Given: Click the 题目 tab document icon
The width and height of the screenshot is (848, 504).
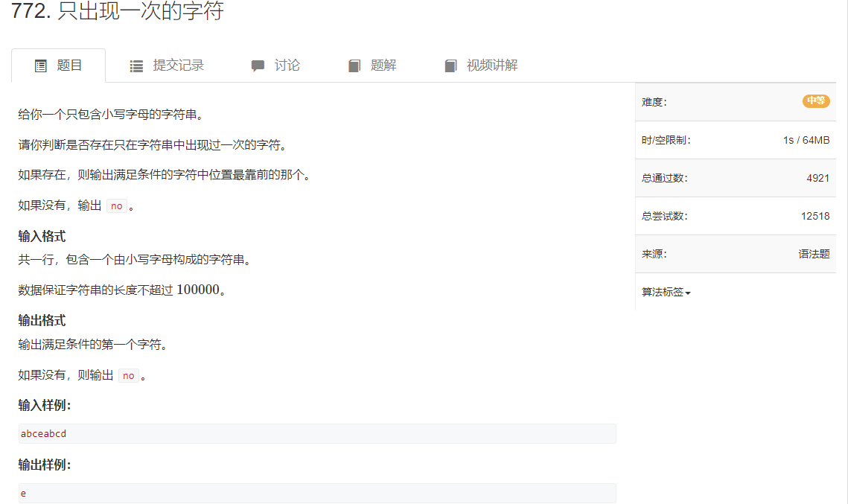Looking at the screenshot, I should [x=40, y=66].
